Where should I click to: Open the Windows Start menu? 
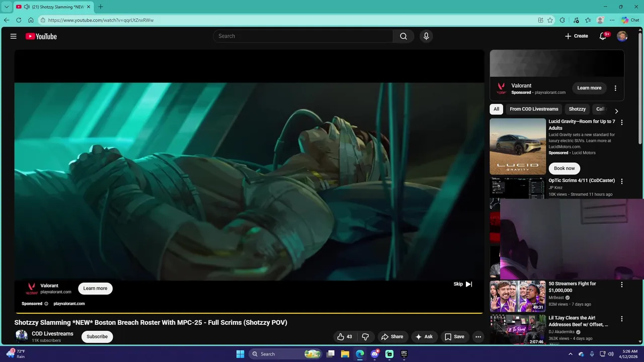pos(240,354)
